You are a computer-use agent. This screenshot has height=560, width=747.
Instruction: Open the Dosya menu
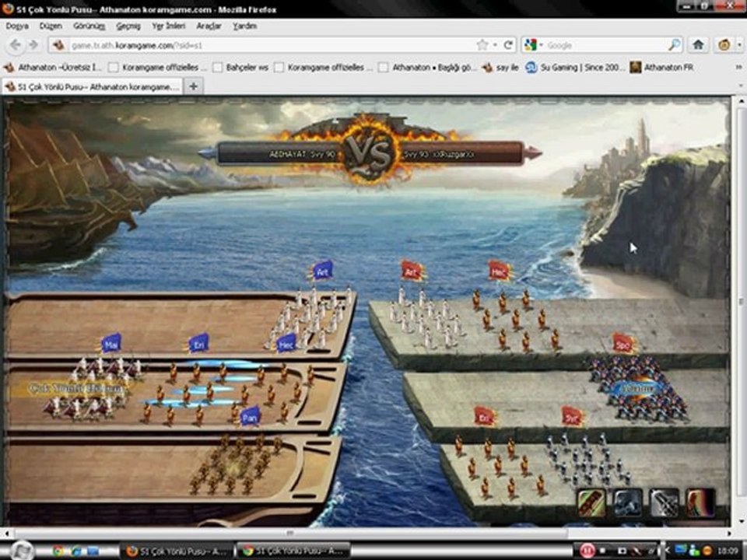coord(17,26)
